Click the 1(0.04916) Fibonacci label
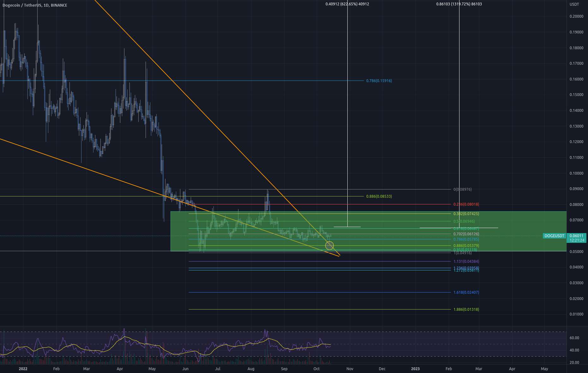This screenshot has width=588, height=373. pos(463,253)
